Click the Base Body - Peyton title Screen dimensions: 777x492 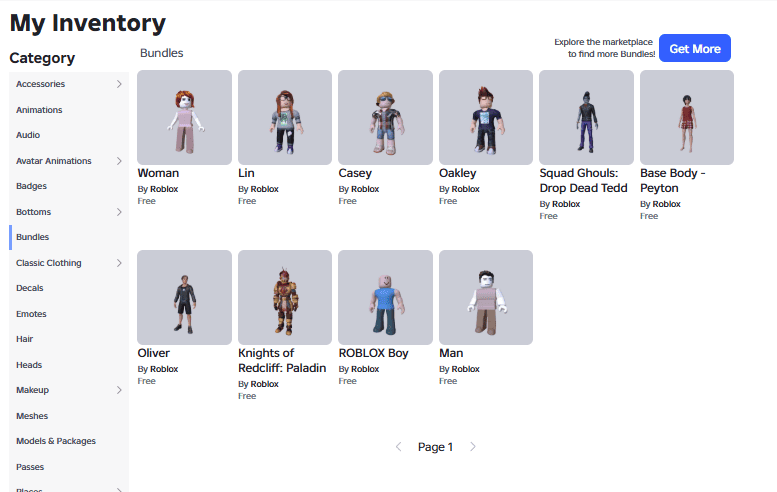(x=672, y=181)
